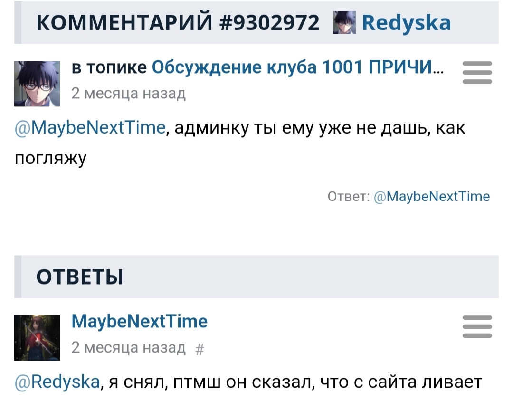This screenshot has width=513, height=420.
Task: Open Redyska's large avatar beside the comment
Action: (37, 84)
